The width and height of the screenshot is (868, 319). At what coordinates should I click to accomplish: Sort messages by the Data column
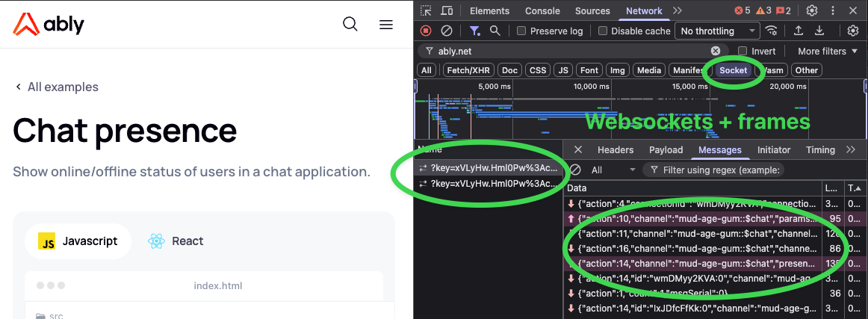click(x=693, y=189)
